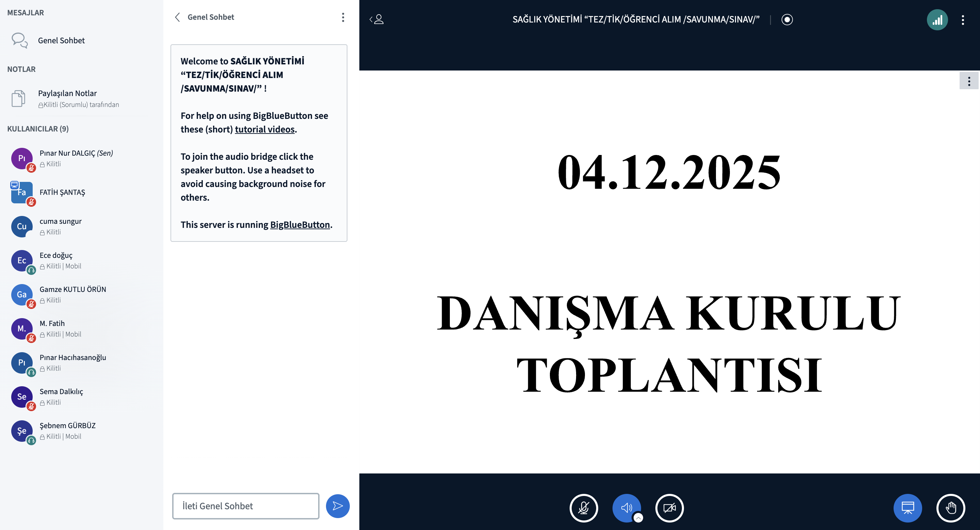
Task: Open connection status signal indicator
Action: coord(937,20)
